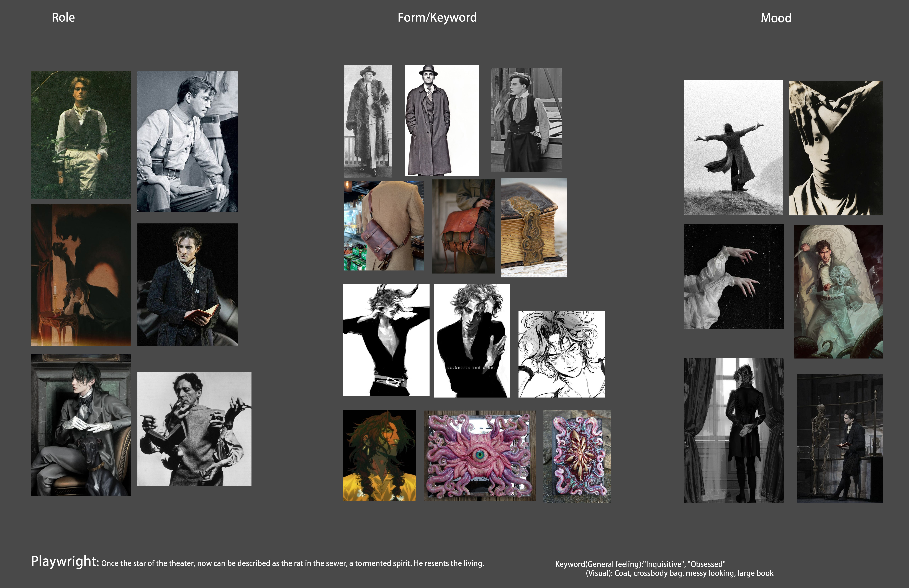Click the pink tentacle eye book image
The height and width of the screenshot is (588, 909).
pyautogui.click(x=479, y=455)
